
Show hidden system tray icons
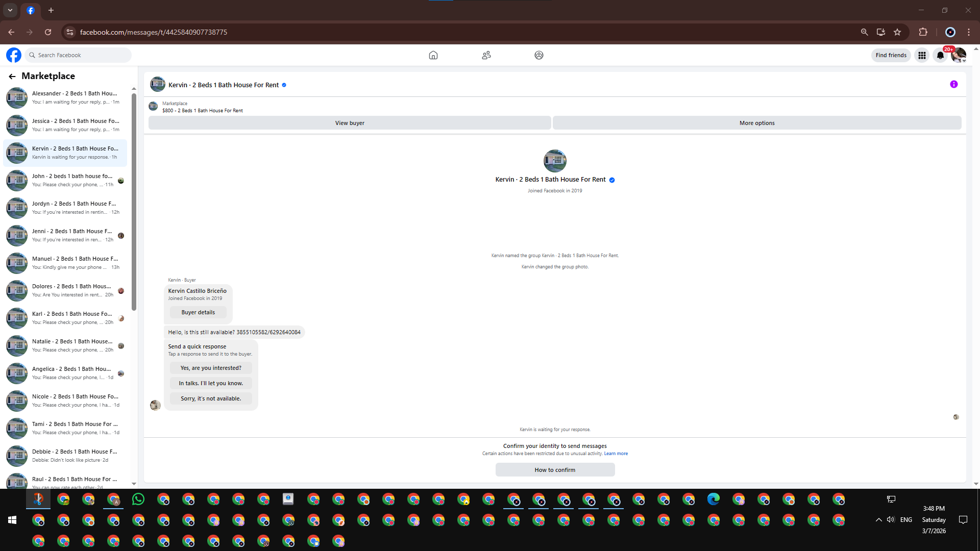tap(878, 520)
